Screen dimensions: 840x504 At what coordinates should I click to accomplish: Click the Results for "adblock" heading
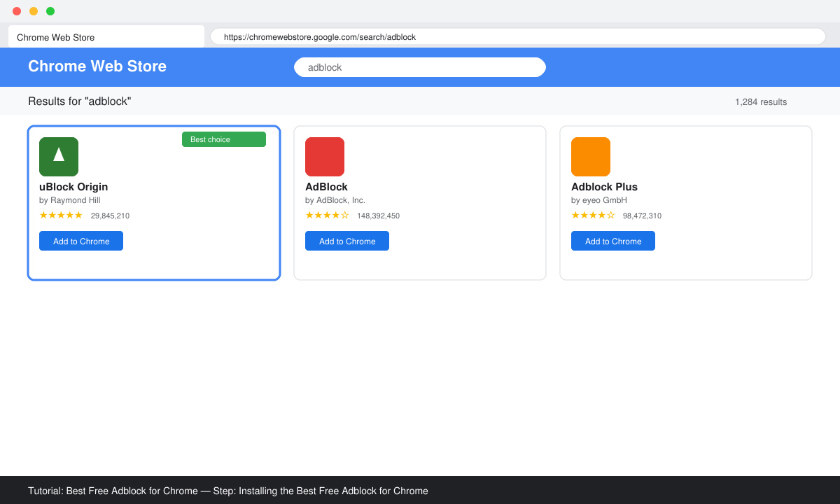tap(80, 101)
